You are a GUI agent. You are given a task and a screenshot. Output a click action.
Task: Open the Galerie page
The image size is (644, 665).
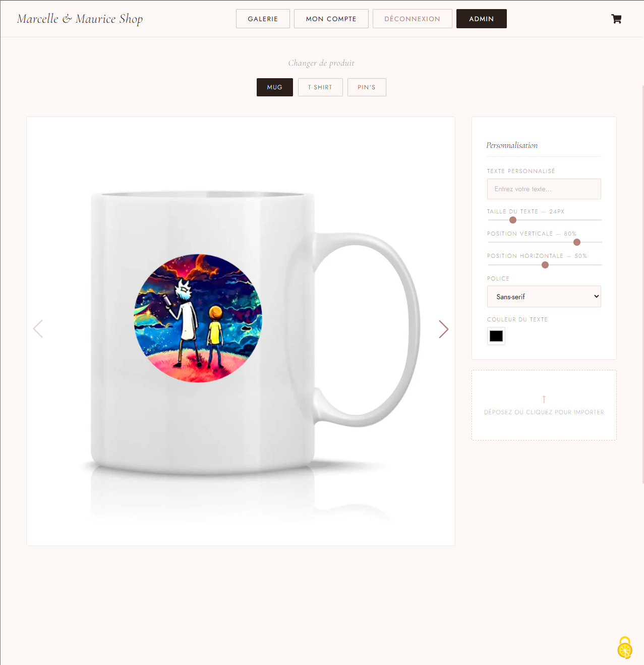click(263, 19)
